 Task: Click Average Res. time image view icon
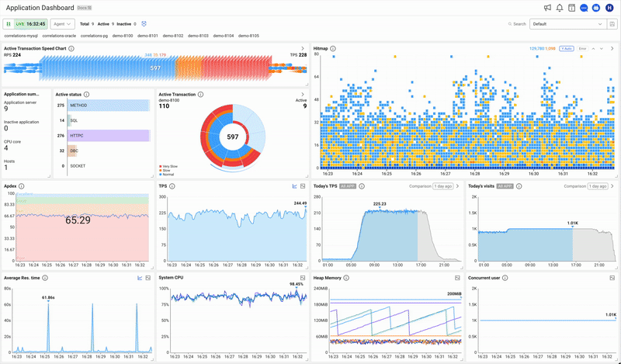tap(148, 278)
